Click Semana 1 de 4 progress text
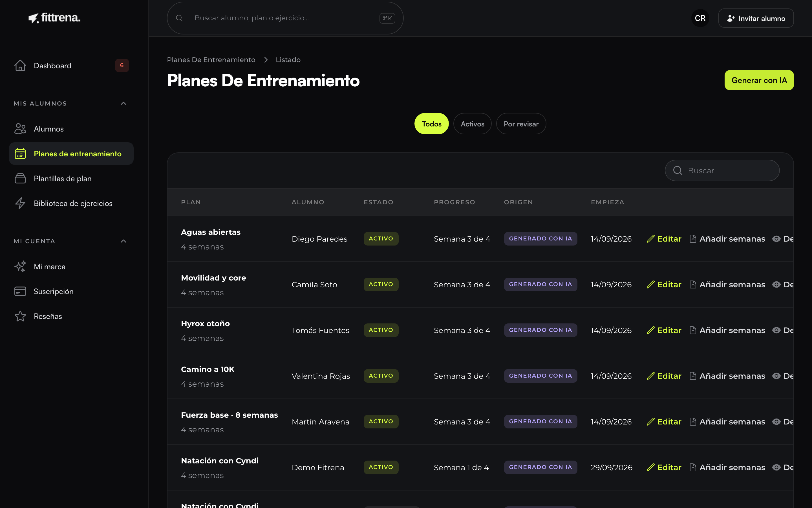Screen dimensions: 812x508 [x=461, y=467]
